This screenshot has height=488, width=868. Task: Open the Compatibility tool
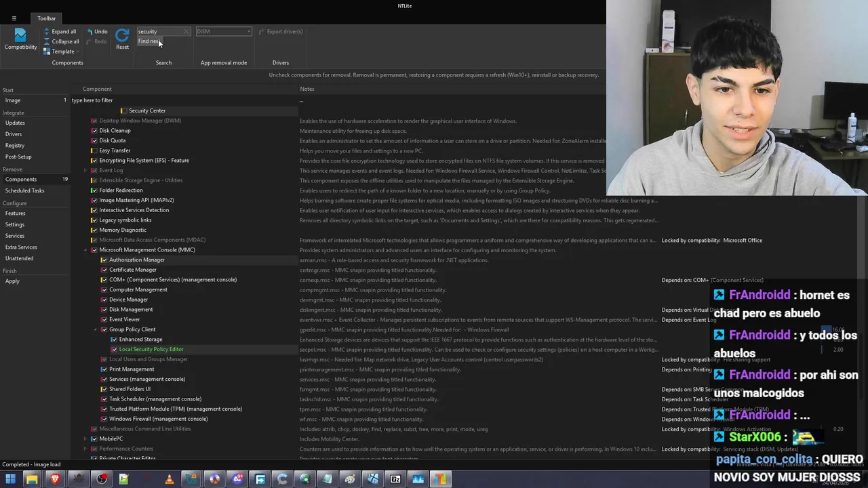[20, 39]
